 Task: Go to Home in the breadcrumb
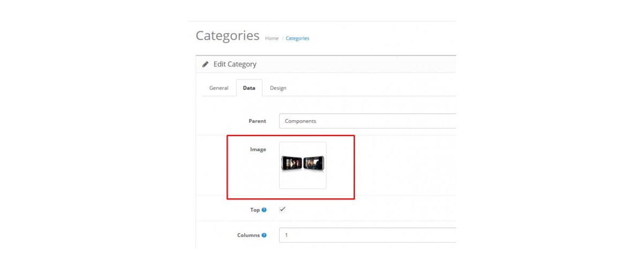coord(272,39)
